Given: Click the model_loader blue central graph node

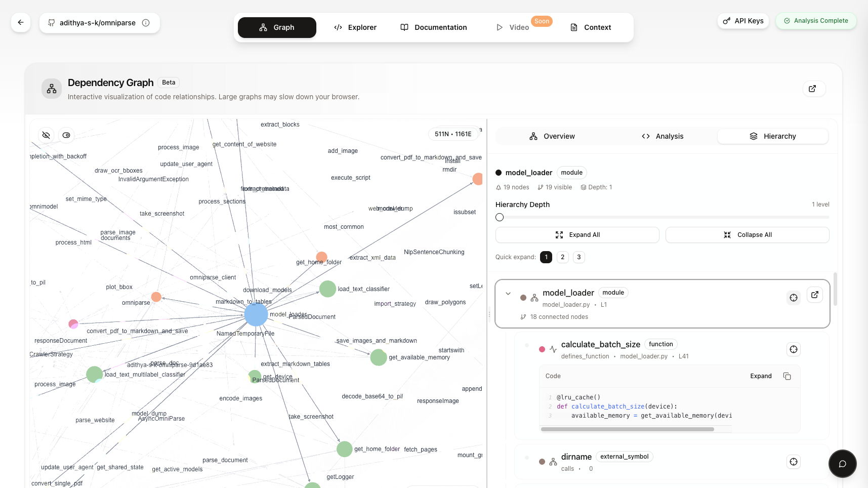Looking at the screenshot, I should click(256, 315).
